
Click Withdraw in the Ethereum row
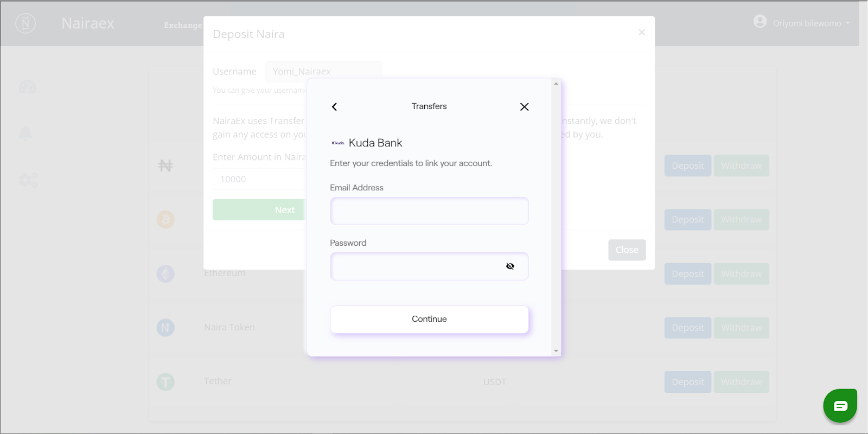coord(741,274)
